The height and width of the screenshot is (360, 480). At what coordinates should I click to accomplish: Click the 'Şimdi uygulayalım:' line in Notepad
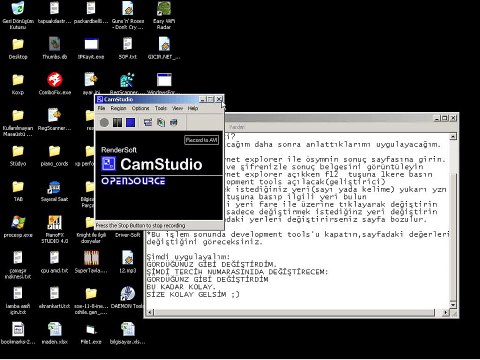point(188,257)
